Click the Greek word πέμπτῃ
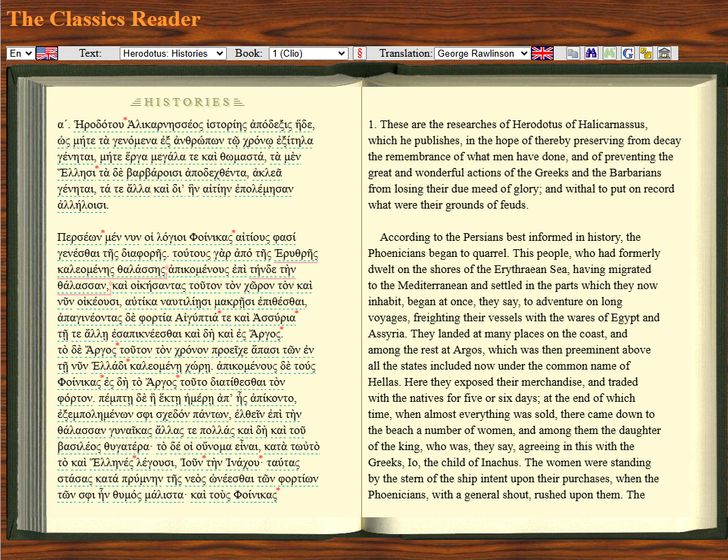 pos(114,398)
